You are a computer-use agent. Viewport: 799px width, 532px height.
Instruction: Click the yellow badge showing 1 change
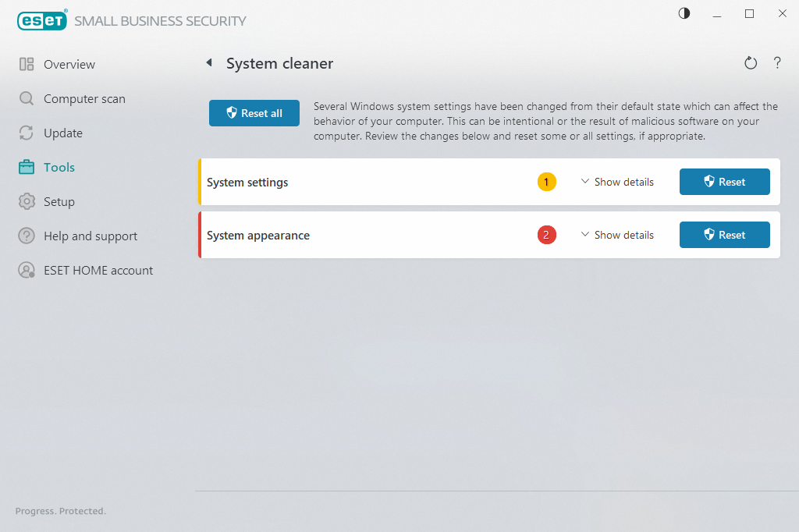(x=547, y=182)
